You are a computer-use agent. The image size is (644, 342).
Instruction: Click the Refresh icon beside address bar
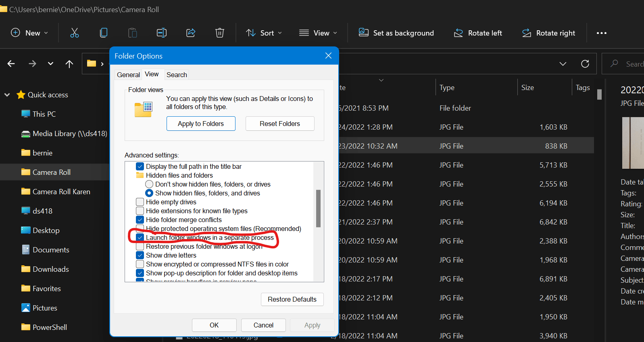585,64
